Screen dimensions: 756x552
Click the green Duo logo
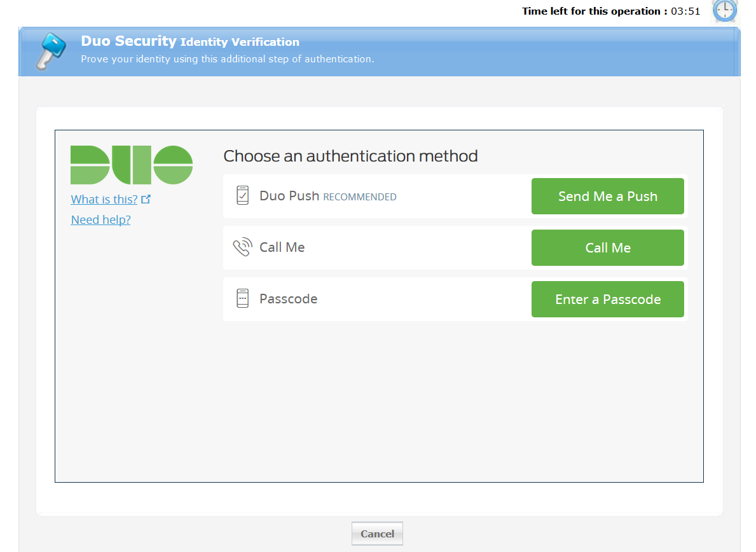pyautogui.click(x=132, y=165)
